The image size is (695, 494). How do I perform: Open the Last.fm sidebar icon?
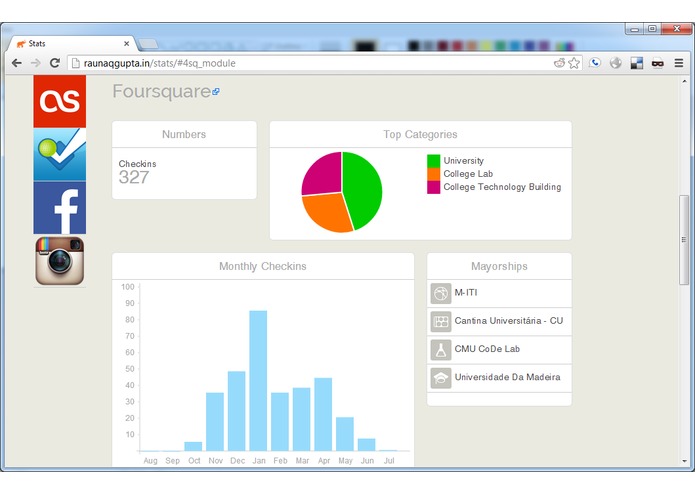click(59, 101)
